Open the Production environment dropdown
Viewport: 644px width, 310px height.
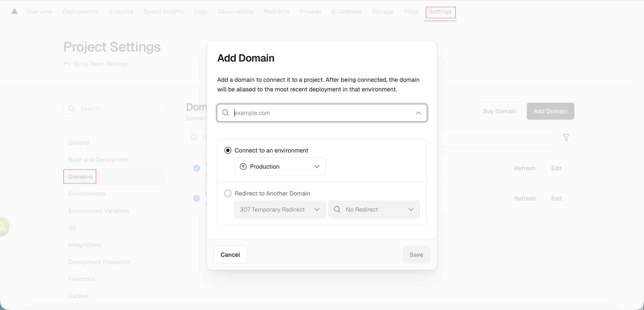[x=280, y=166]
